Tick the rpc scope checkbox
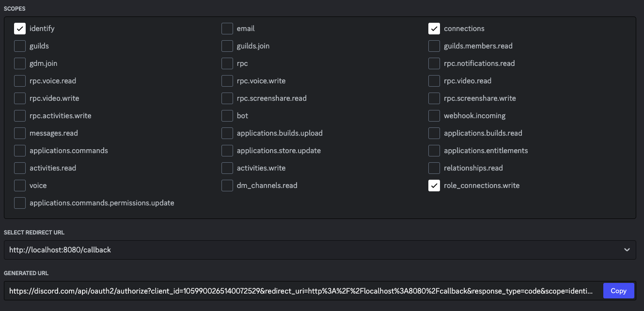Screen dimensions: 644x311 point(227,63)
